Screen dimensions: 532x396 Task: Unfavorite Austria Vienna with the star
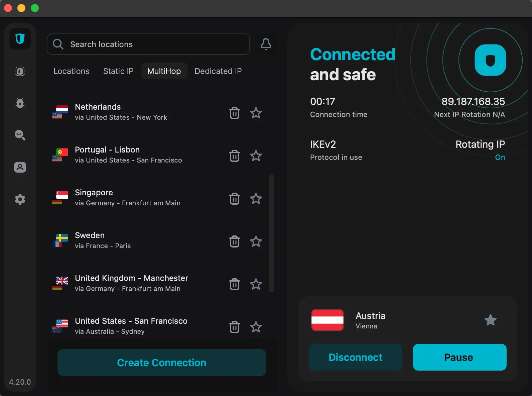click(x=490, y=320)
